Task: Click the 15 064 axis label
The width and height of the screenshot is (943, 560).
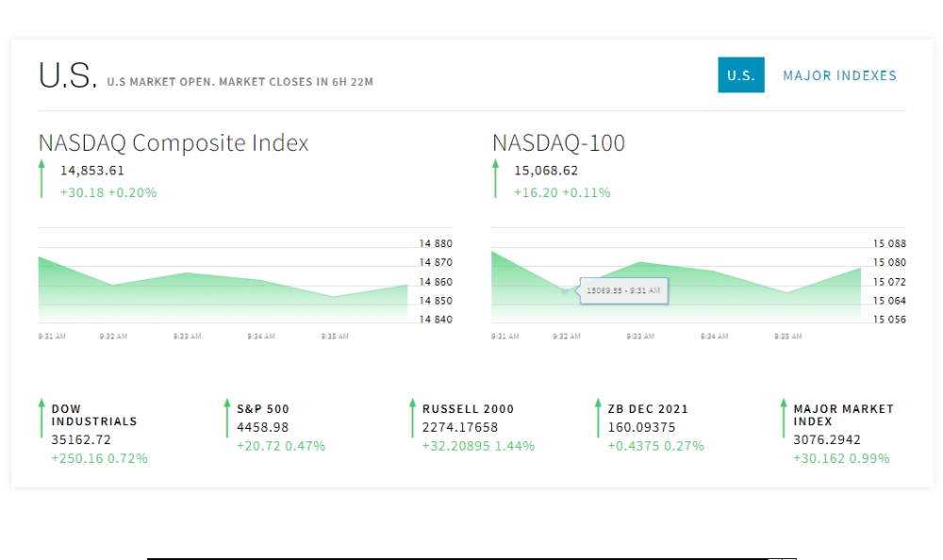Action: (x=889, y=301)
